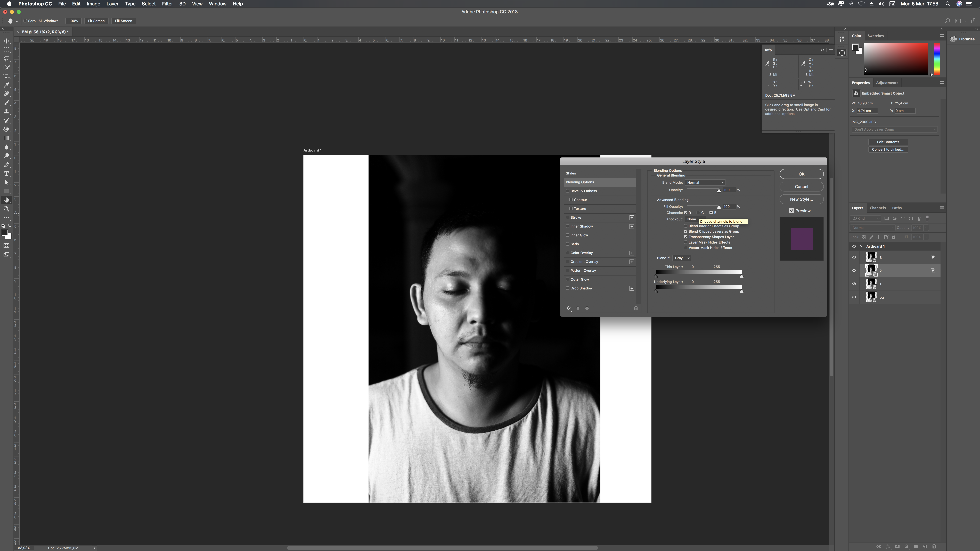Click the fx add-effect icon in Layer Style
The width and height of the screenshot is (980, 551).
click(x=569, y=308)
